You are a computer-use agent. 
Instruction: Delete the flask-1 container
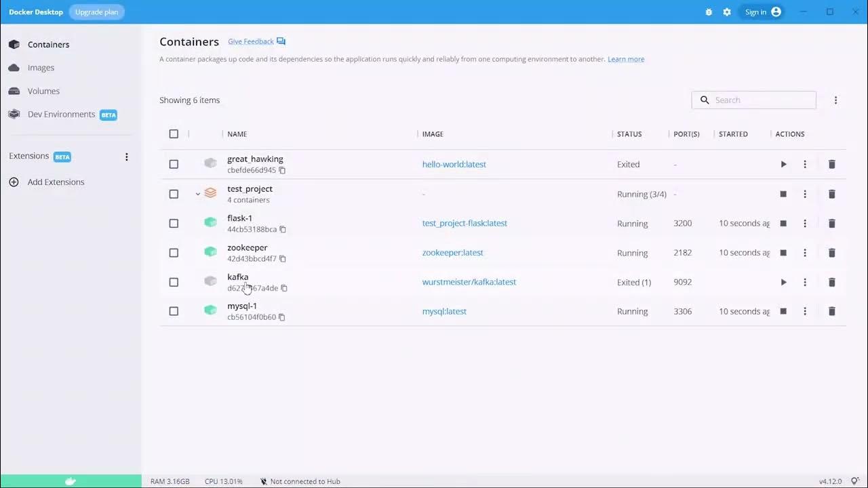(832, 223)
